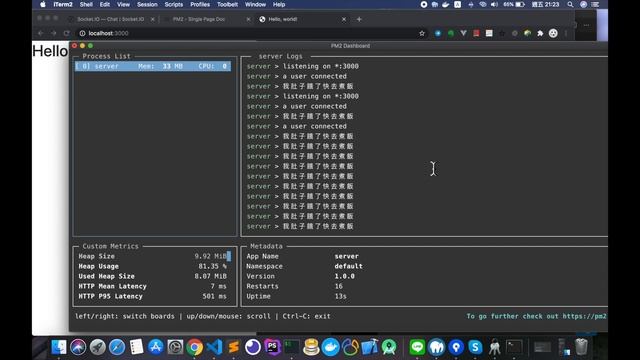Select the Hello, world! browser tab

283,19
